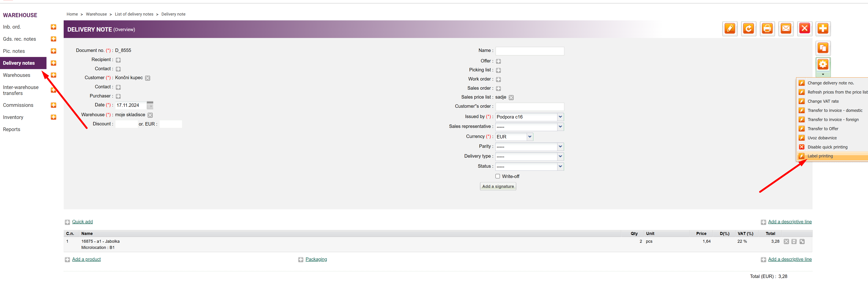Open the Issued by dropdown
This screenshot has height=283, width=868.
[x=560, y=117]
